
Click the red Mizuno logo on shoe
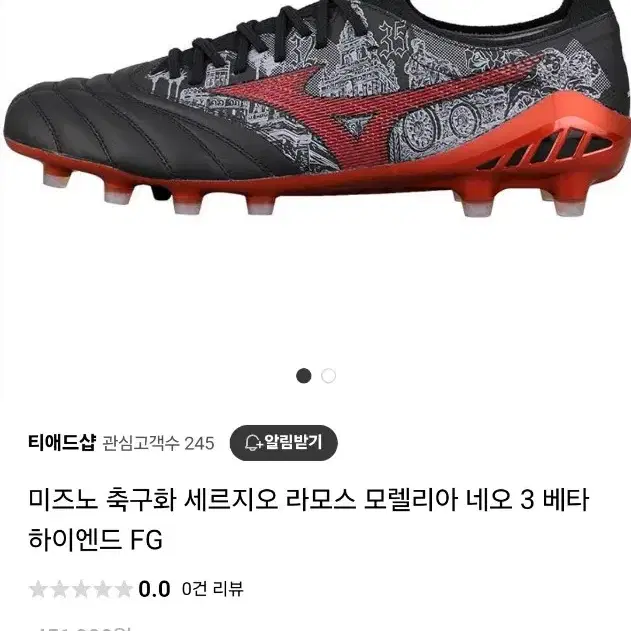coord(362,109)
